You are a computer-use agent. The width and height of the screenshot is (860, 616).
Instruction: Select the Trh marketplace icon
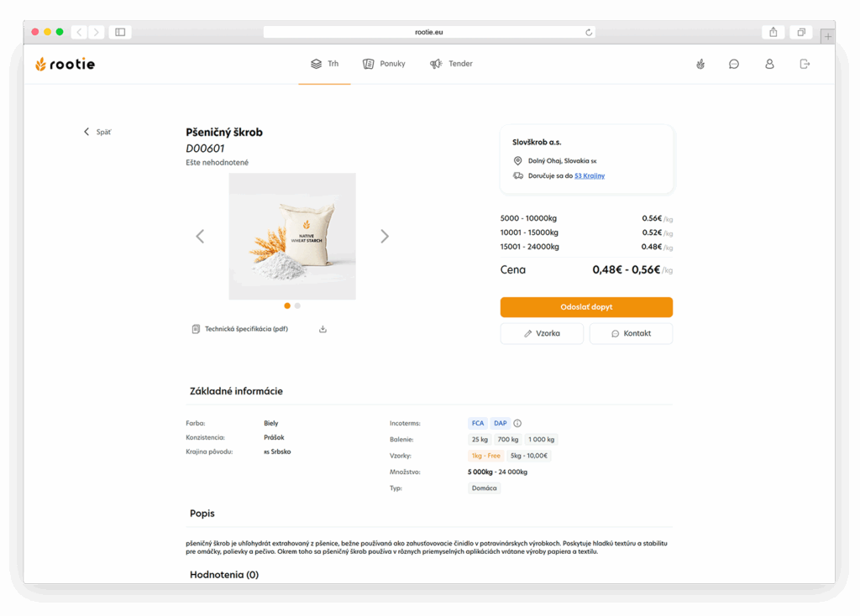[317, 63]
